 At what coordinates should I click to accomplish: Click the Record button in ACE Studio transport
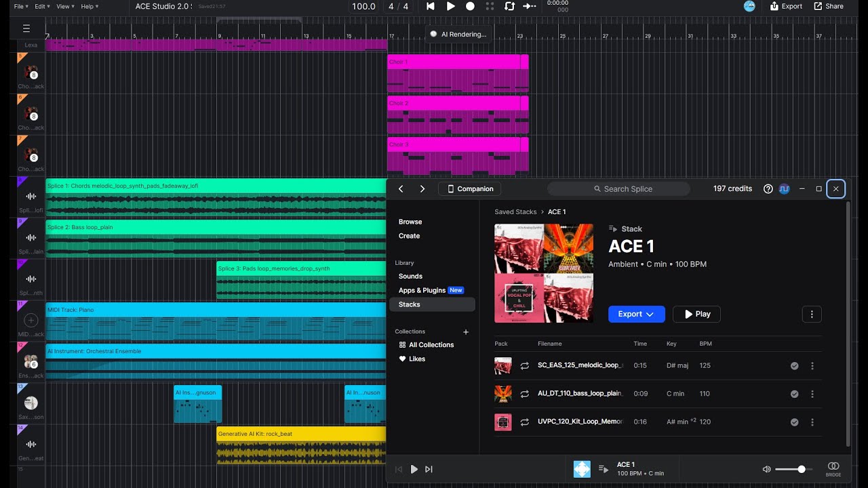[x=470, y=6]
